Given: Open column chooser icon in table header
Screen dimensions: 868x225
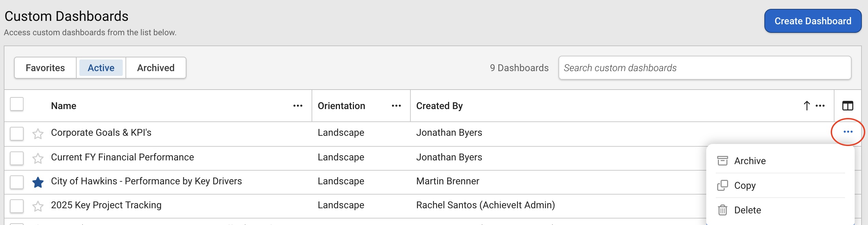Looking at the screenshot, I should [x=847, y=106].
